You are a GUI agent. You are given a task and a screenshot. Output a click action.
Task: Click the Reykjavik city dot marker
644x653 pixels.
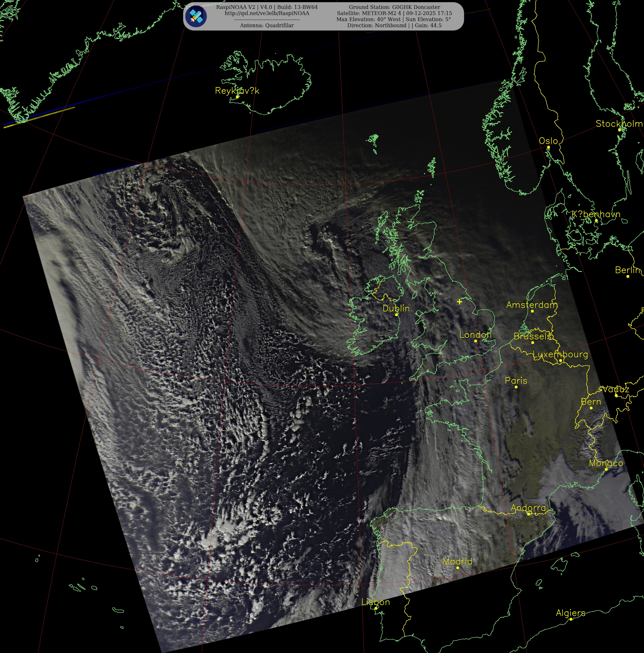pos(237,97)
